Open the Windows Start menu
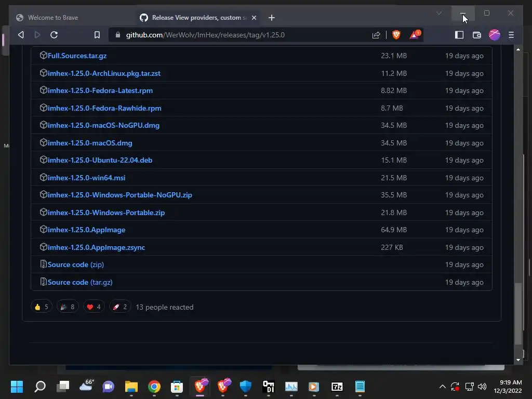 pos(17,387)
